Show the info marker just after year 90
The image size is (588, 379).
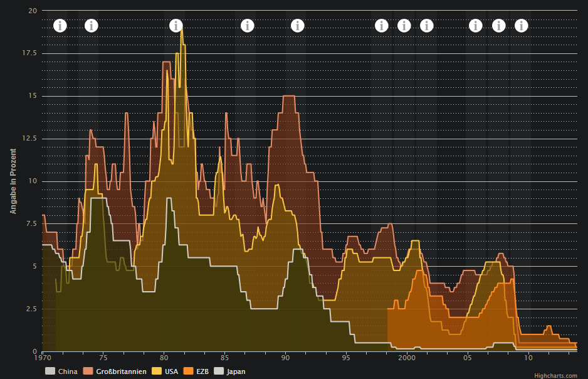pyautogui.click(x=298, y=26)
